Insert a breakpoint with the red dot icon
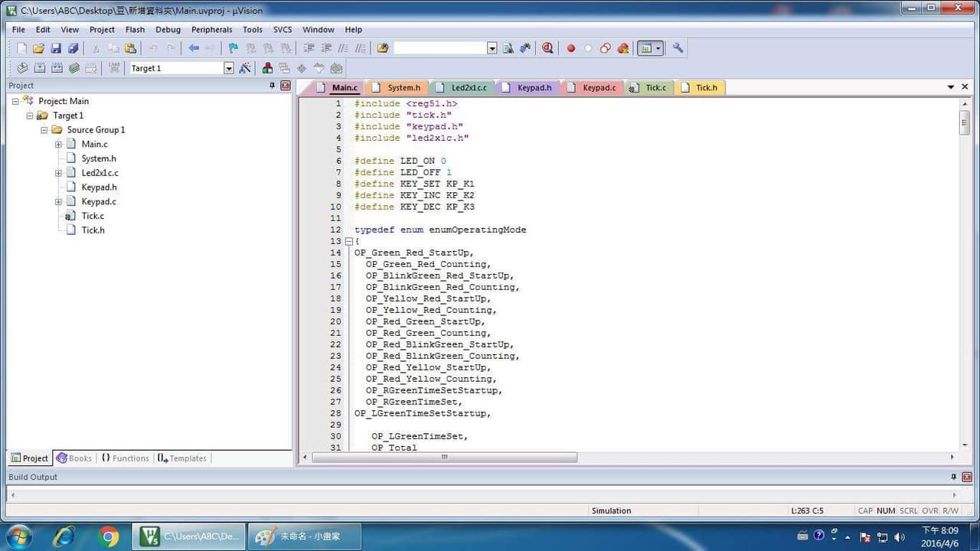The image size is (980, 551). click(570, 48)
